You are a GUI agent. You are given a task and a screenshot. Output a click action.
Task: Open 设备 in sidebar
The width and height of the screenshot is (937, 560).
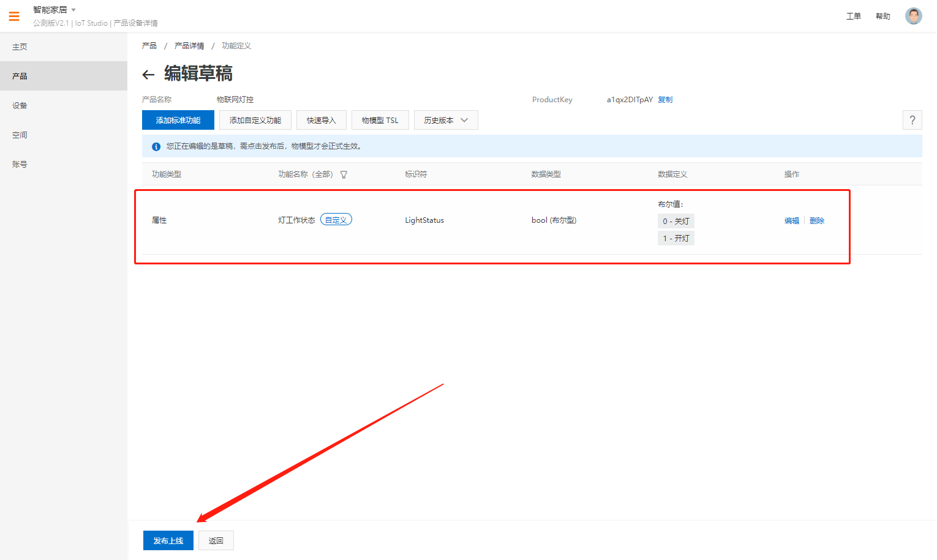[64, 105]
